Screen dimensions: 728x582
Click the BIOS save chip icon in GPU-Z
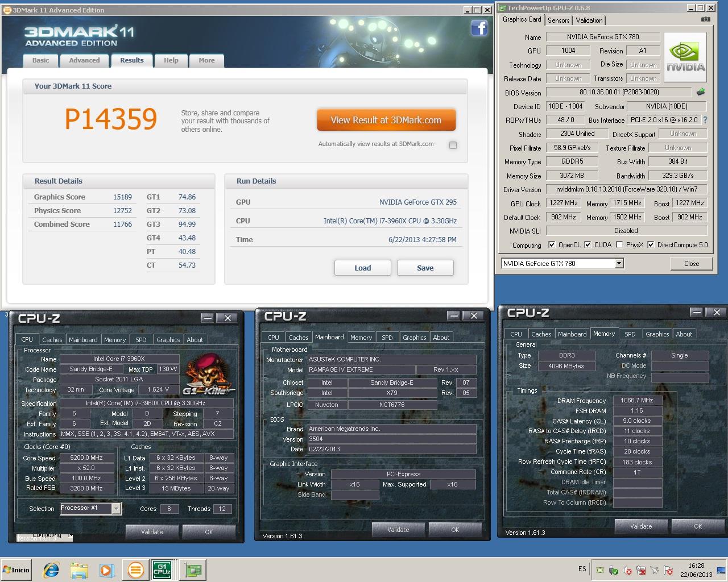coord(701,92)
